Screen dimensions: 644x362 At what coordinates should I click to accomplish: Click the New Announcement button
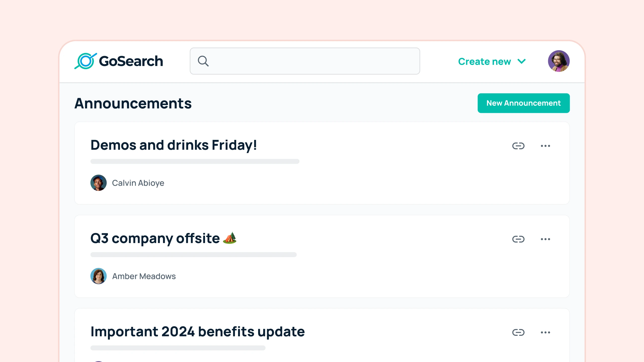(x=524, y=103)
